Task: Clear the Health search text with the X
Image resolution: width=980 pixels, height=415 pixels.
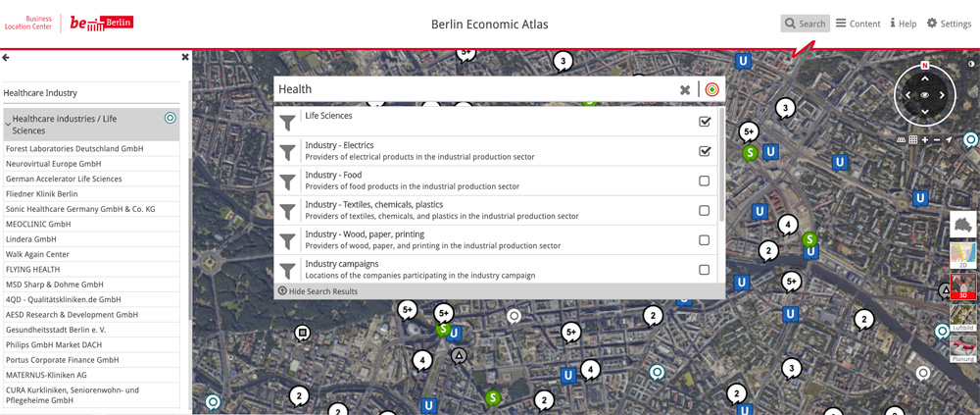Action: point(685,89)
